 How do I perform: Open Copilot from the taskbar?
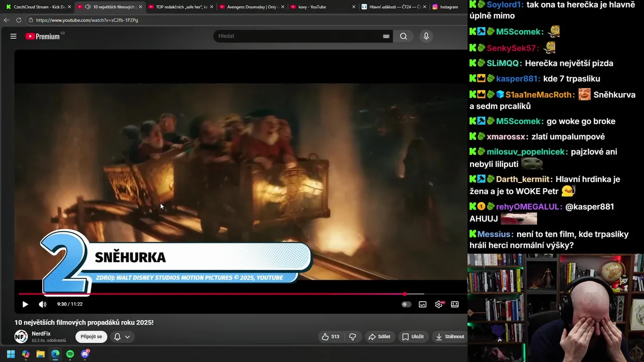tap(26, 354)
